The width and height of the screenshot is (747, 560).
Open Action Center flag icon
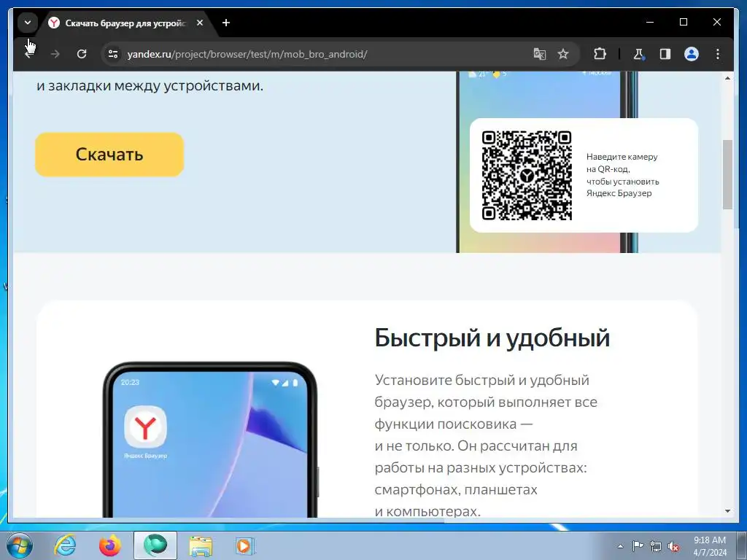638,546
